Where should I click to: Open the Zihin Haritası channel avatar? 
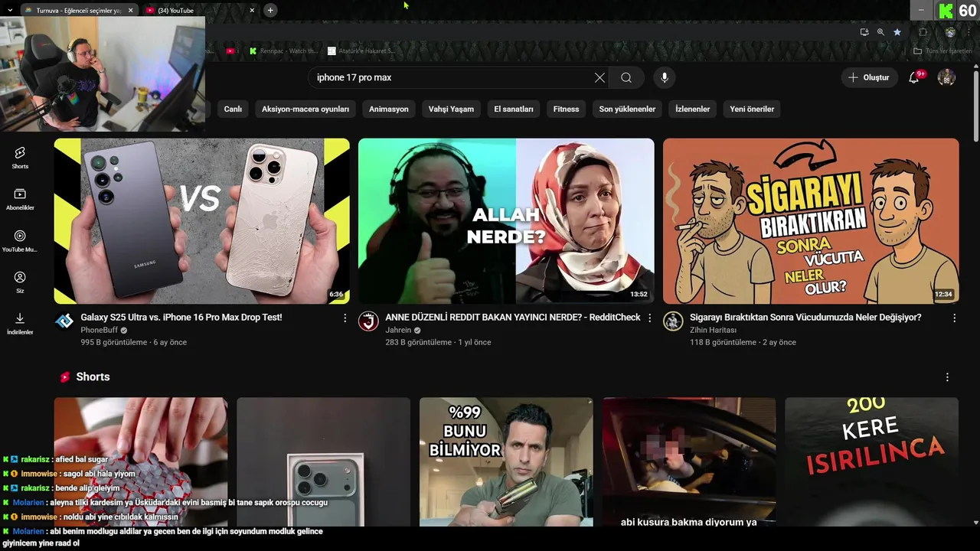tap(673, 321)
